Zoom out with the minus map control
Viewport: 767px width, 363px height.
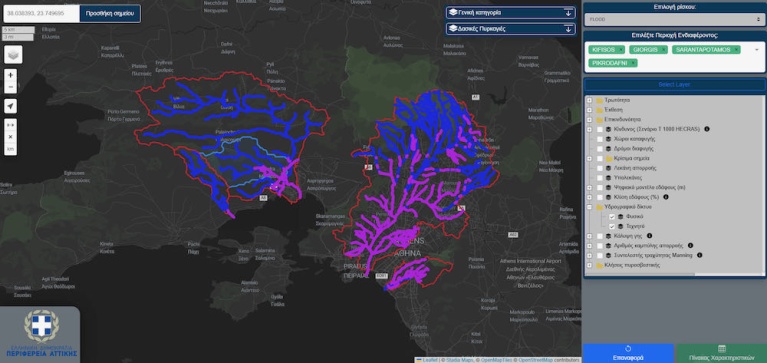pos(10,88)
